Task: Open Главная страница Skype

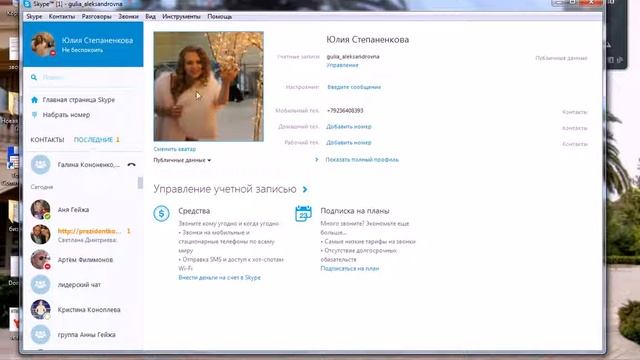Action: tap(79, 100)
